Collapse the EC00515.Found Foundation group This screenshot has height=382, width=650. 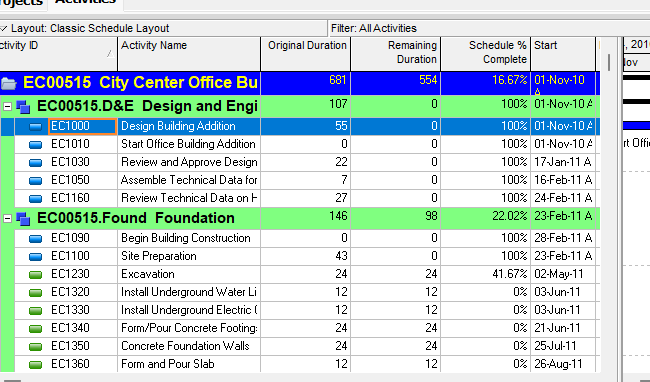(x=7, y=218)
